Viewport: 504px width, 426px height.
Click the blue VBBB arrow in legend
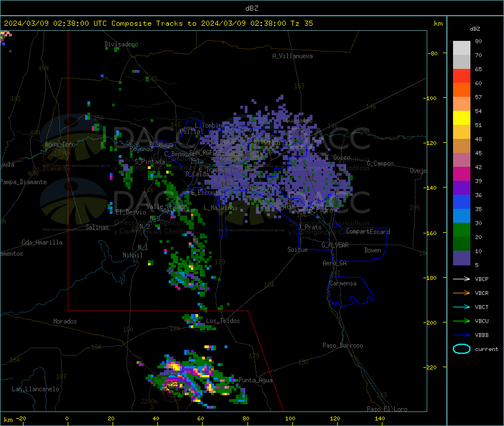pyautogui.click(x=461, y=335)
